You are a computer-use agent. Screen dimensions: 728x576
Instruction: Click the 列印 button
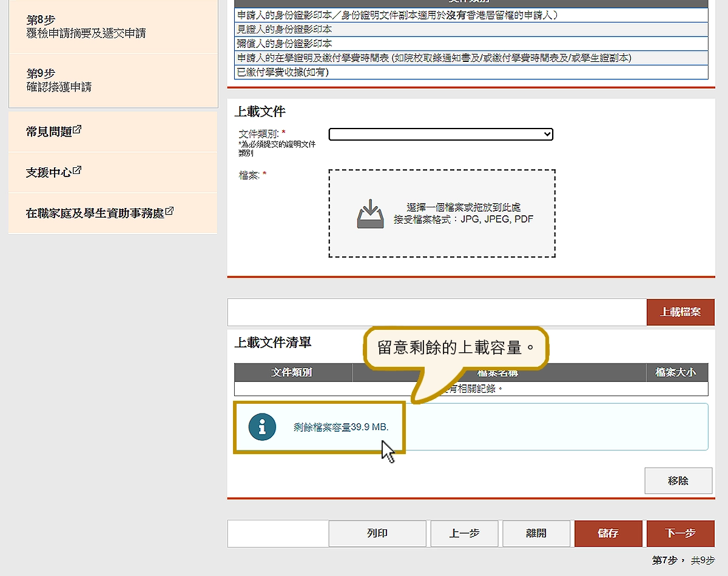click(377, 534)
